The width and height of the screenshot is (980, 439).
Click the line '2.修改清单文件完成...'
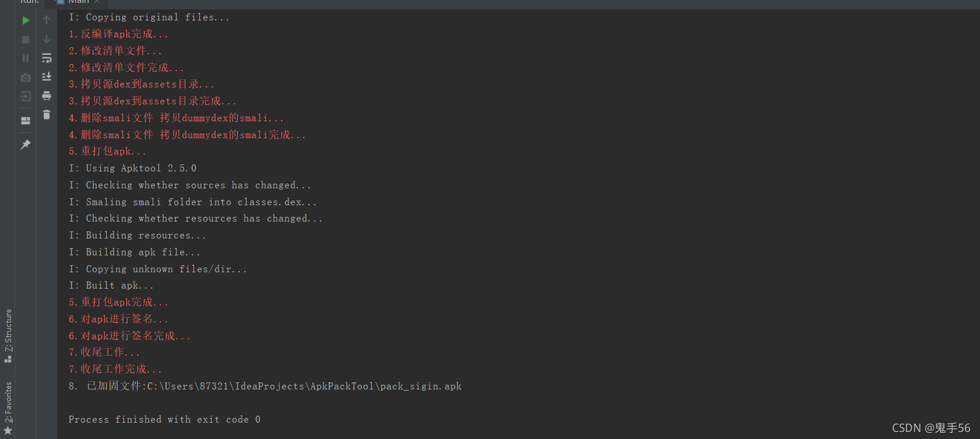(126, 68)
